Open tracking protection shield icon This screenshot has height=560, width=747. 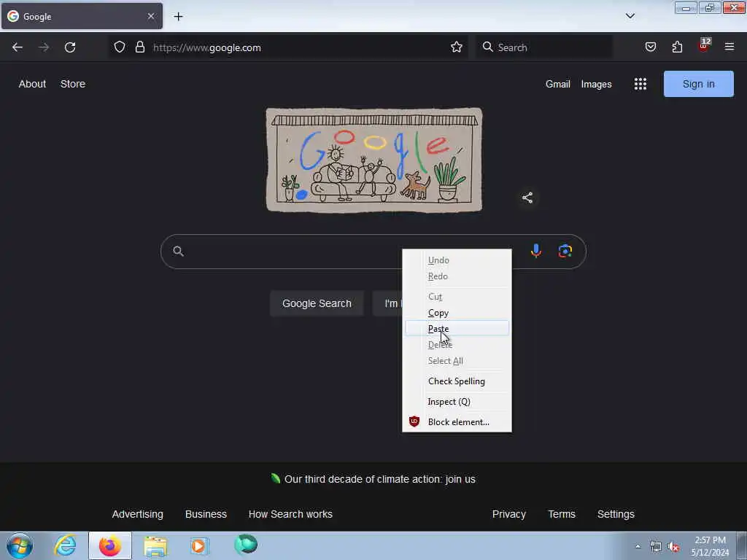click(120, 47)
